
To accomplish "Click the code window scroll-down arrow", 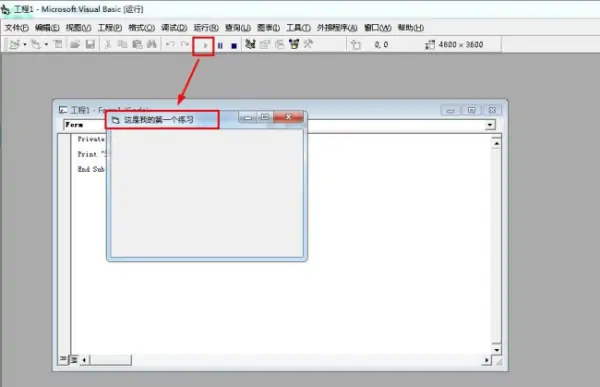I will [x=496, y=350].
